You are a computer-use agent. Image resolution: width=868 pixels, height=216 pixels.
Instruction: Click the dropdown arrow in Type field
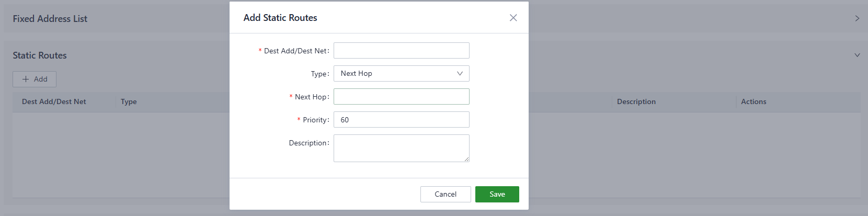pos(460,74)
